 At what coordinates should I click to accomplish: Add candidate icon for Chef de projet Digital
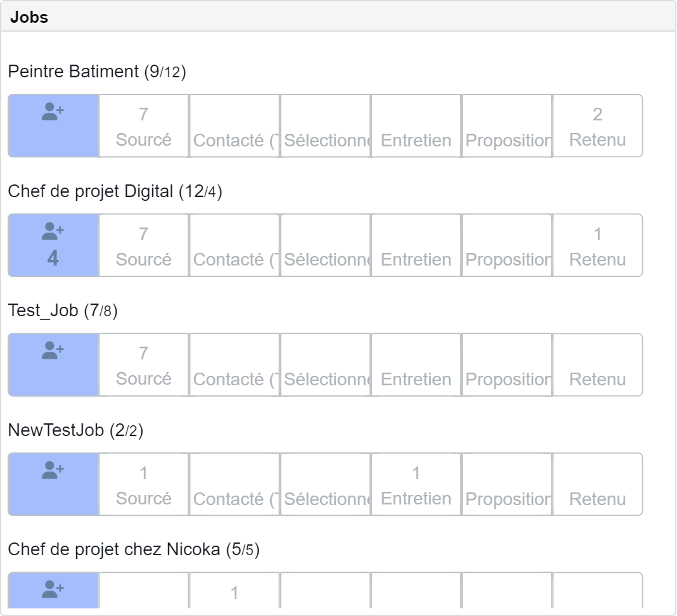point(53,231)
